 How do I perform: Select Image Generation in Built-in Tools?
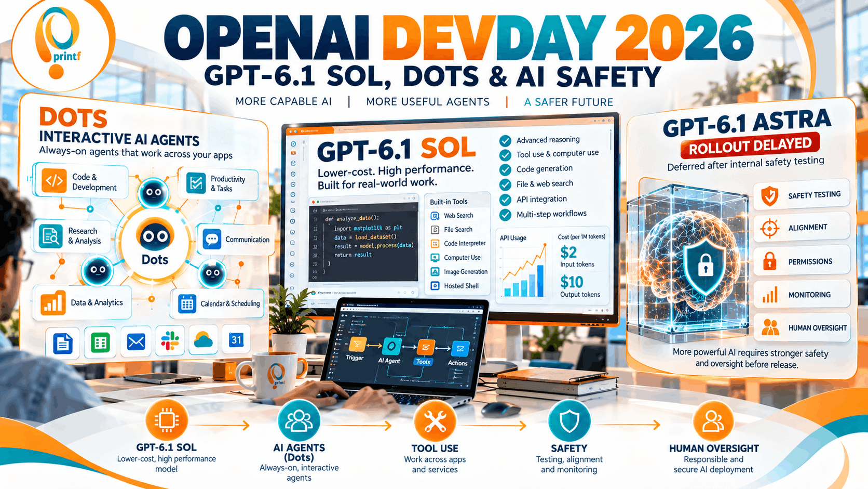(459, 272)
